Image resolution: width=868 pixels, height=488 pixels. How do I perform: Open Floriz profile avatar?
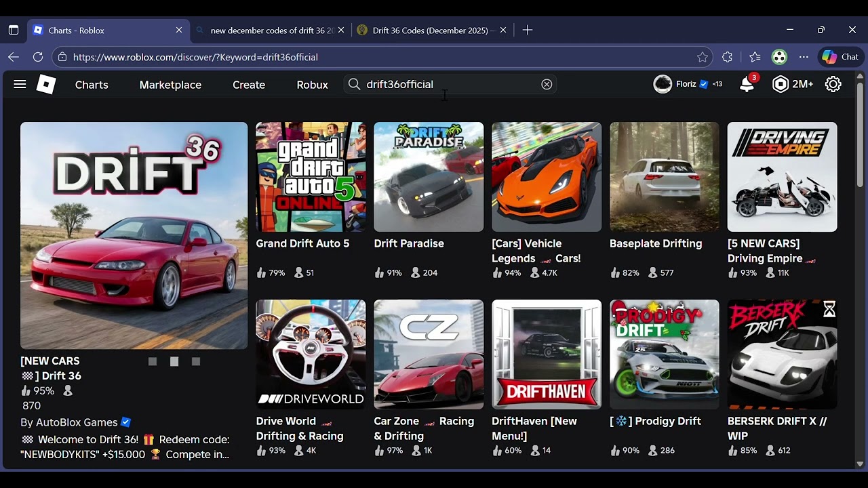pos(663,84)
